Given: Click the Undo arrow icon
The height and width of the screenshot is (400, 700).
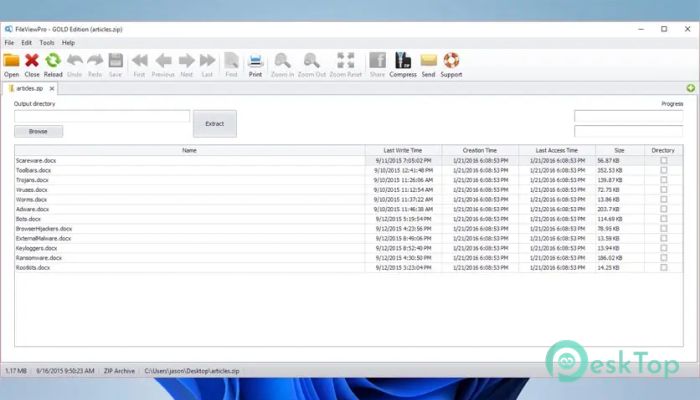Looking at the screenshot, I should click(x=75, y=60).
